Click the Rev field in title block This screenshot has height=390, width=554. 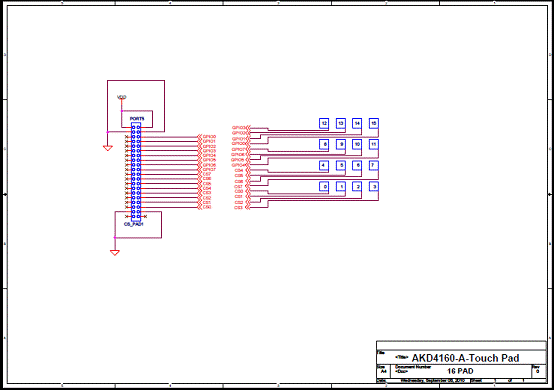538,370
